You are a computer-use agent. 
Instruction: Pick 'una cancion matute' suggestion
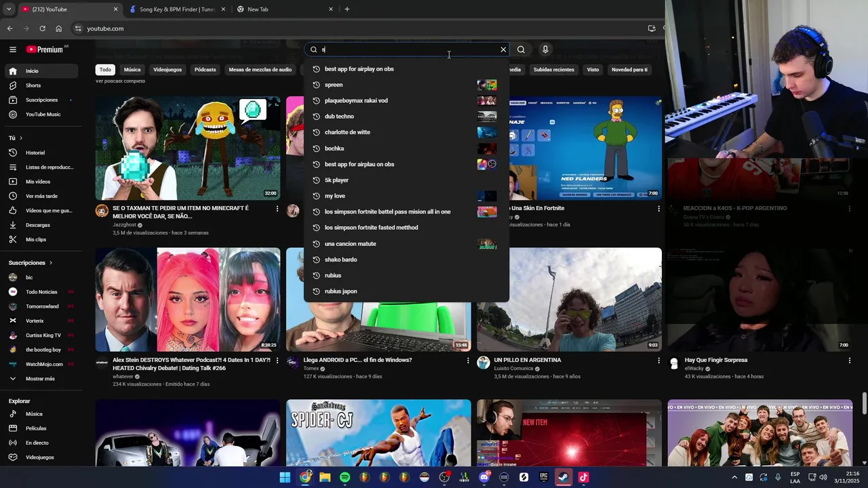[406, 244]
